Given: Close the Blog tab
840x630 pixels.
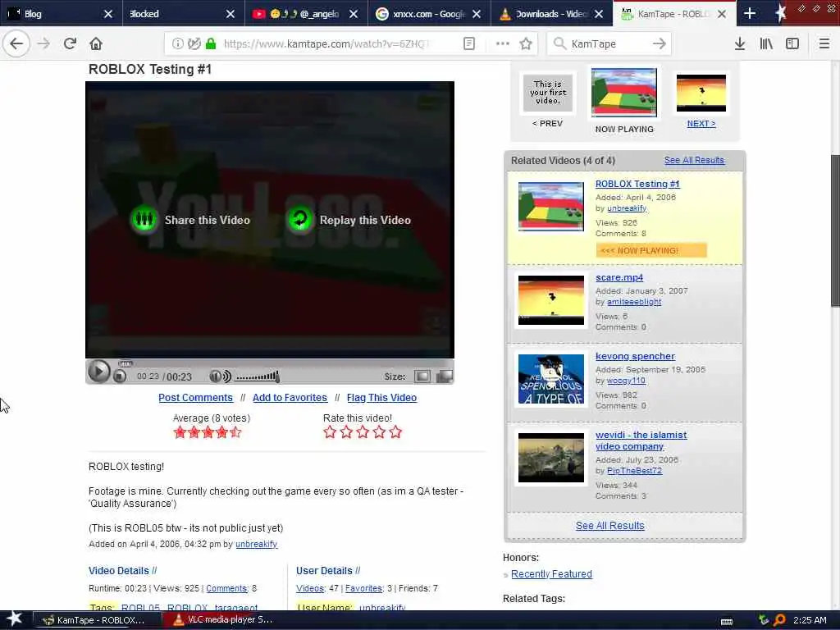Looking at the screenshot, I should point(107,14).
